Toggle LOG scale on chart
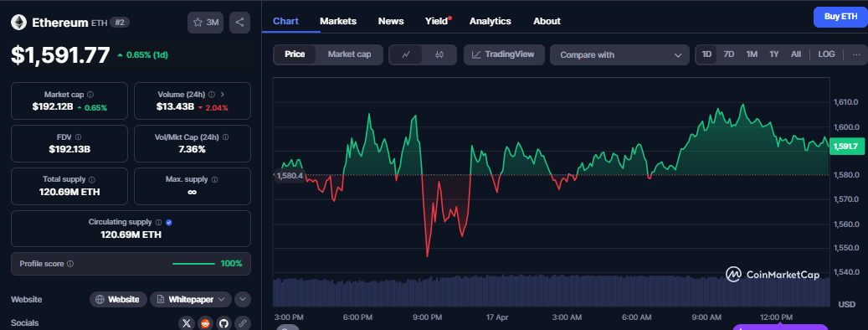This screenshot has width=868, height=330. pyautogui.click(x=826, y=54)
